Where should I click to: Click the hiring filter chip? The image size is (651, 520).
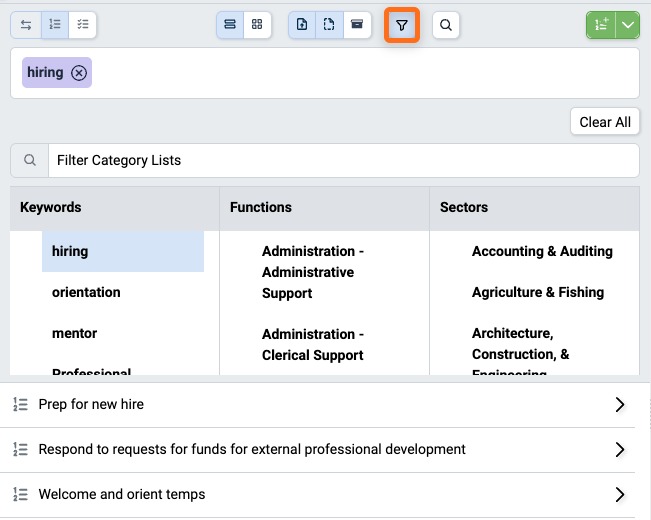57,73
